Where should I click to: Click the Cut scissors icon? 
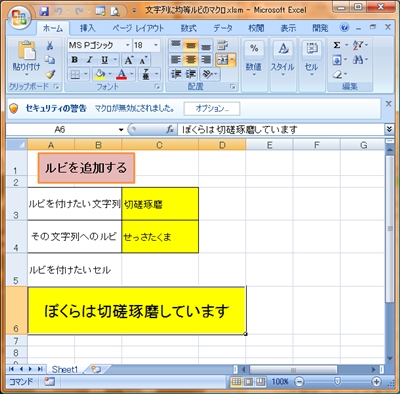coord(50,45)
